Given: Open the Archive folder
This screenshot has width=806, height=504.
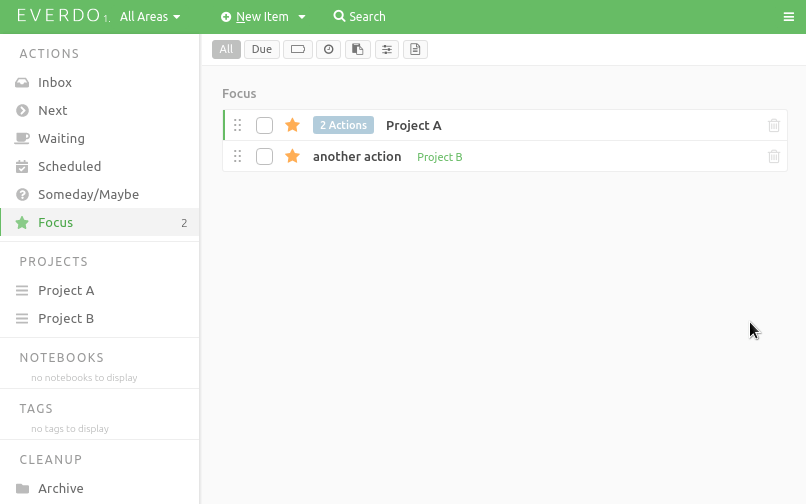Looking at the screenshot, I should [100, 488].
